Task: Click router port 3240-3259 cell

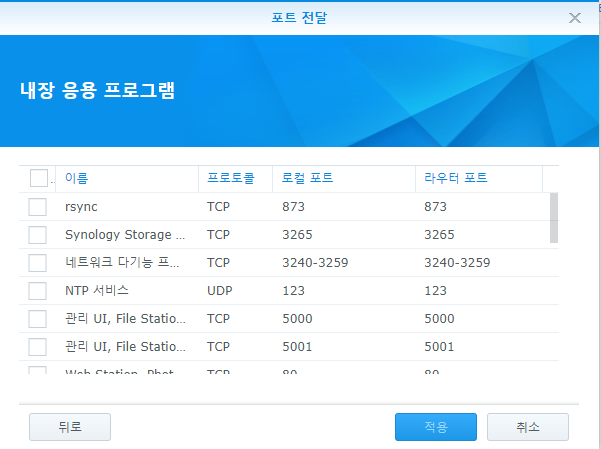Action: click(x=457, y=263)
